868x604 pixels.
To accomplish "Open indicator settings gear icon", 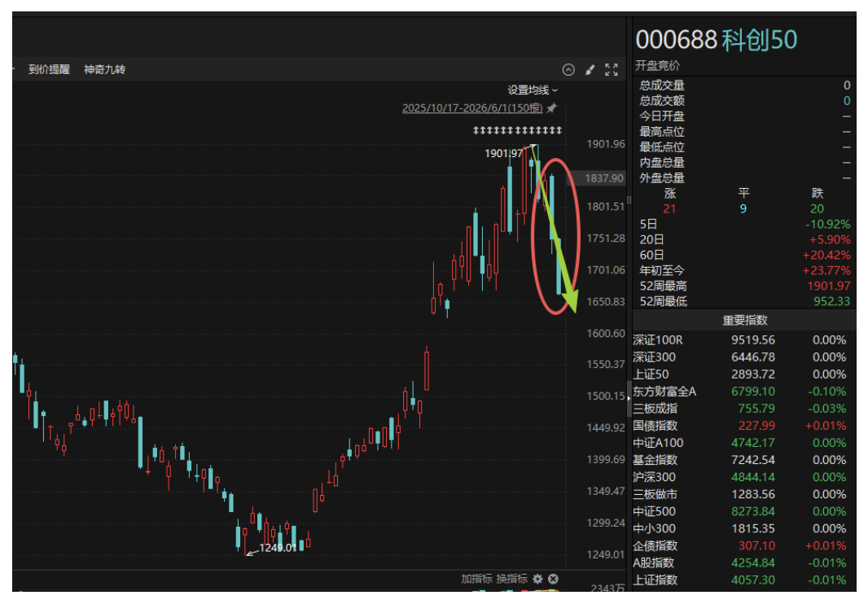I will (537, 579).
